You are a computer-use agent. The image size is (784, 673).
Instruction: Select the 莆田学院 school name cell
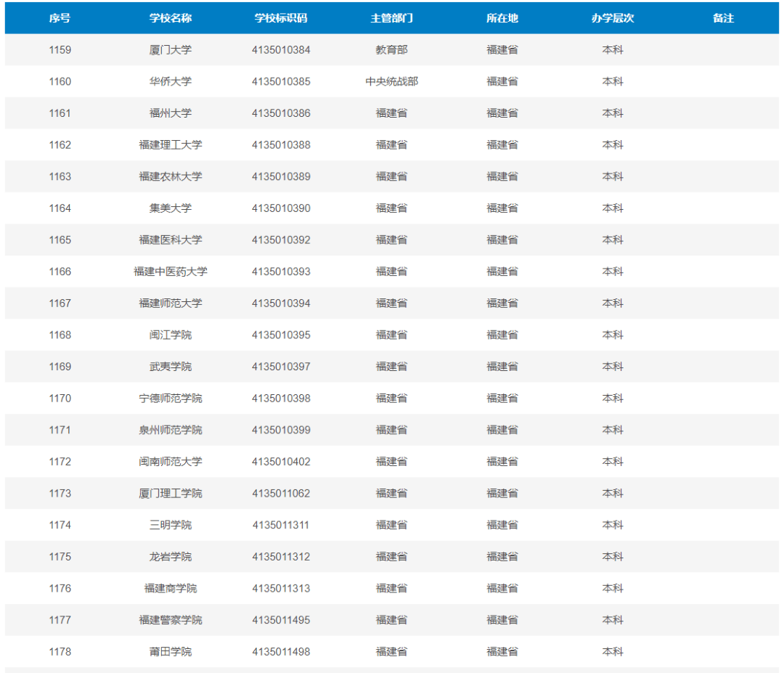click(171, 651)
